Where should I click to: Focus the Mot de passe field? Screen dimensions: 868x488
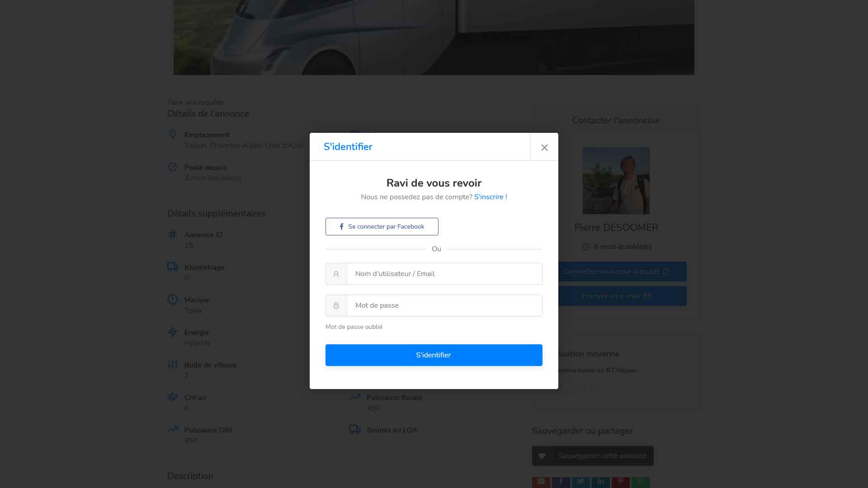point(444,305)
